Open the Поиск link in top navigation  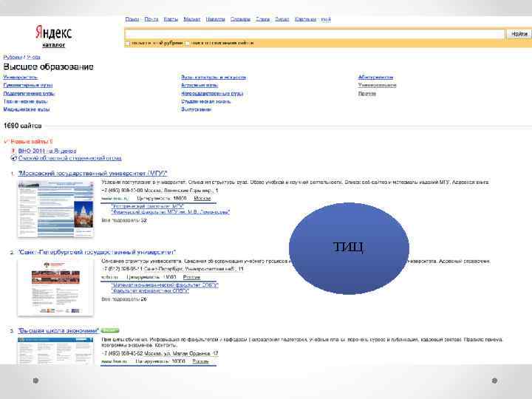pos(132,19)
